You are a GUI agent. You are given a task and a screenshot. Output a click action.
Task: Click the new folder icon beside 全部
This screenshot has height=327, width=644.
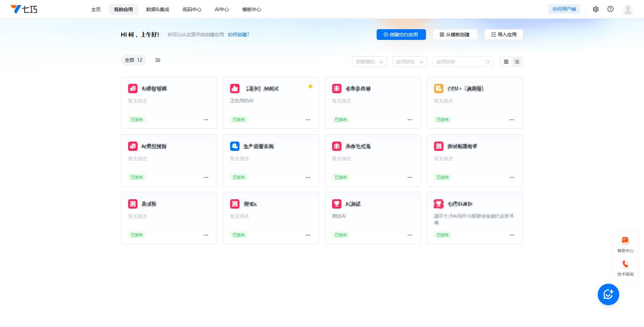coord(158,60)
